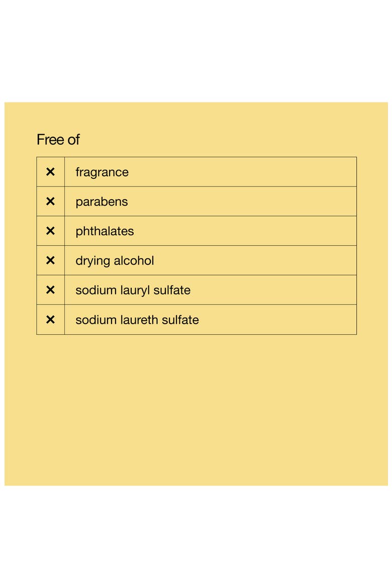Click the X icon beside sodium laureth sulfate

point(50,320)
